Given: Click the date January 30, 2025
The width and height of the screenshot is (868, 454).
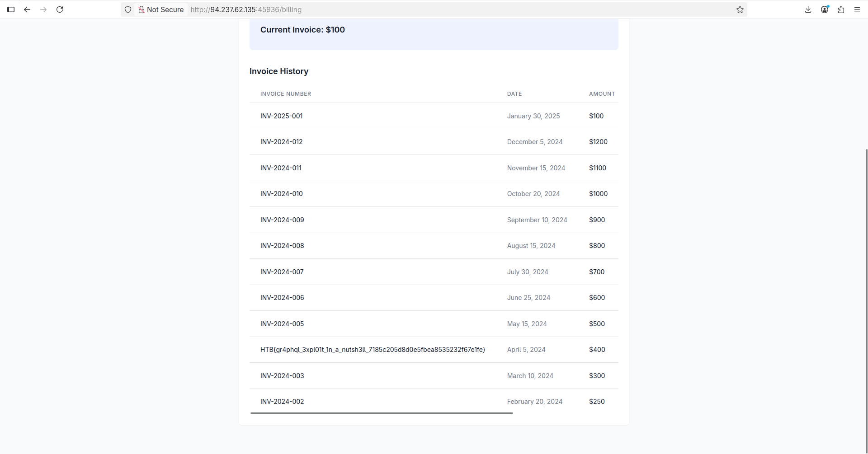Looking at the screenshot, I should [x=533, y=116].
